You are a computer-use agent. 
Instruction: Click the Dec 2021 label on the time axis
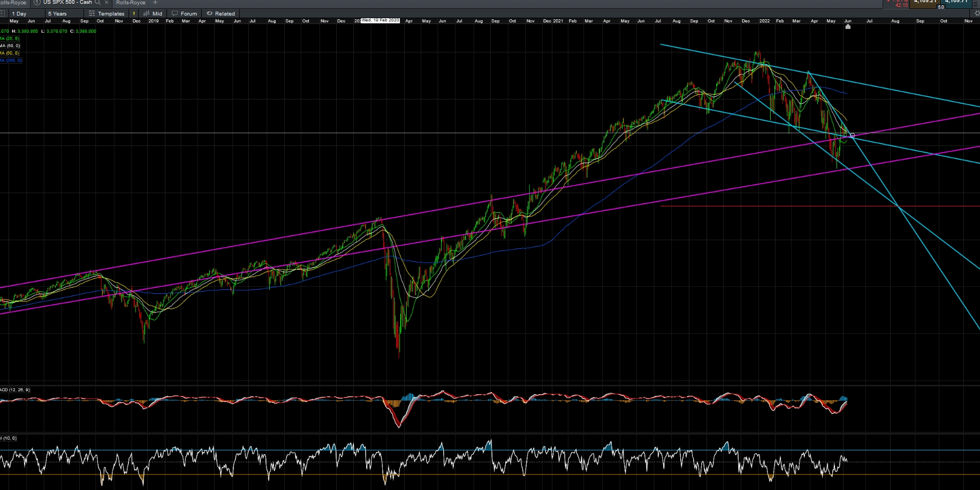coord(553,21)
